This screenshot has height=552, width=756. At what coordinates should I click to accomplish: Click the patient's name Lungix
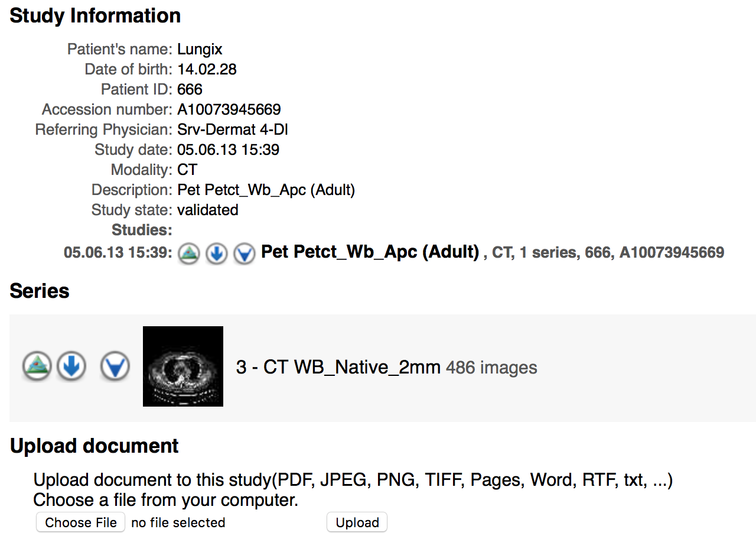200,50
